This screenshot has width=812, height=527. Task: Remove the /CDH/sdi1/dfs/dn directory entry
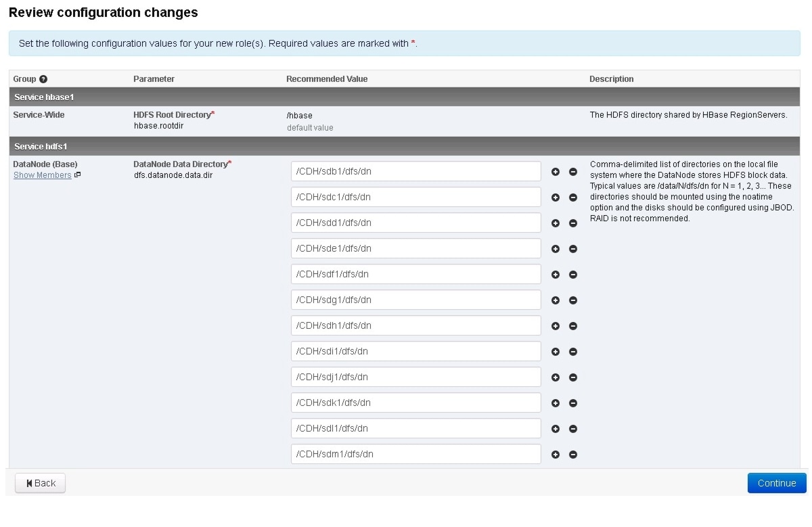573,352
